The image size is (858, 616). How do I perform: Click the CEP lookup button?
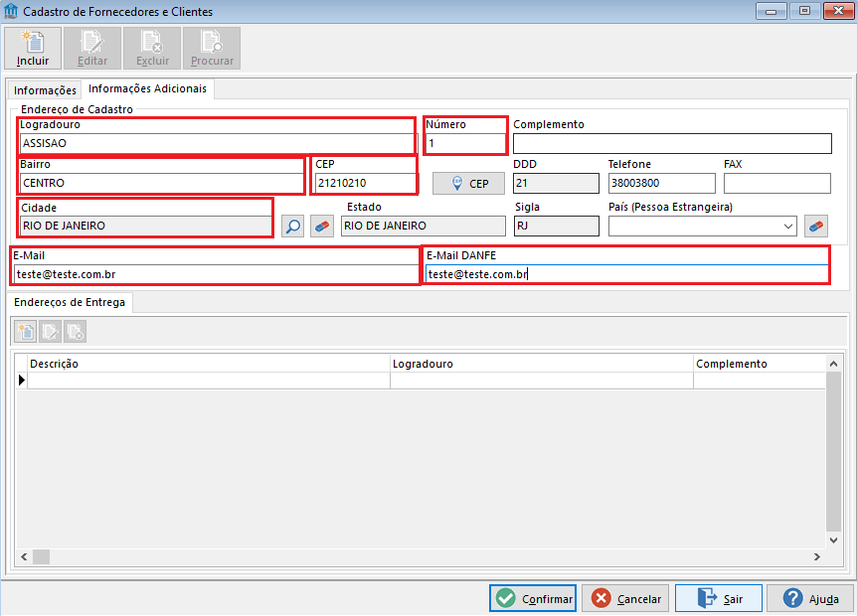click(468, 183)
